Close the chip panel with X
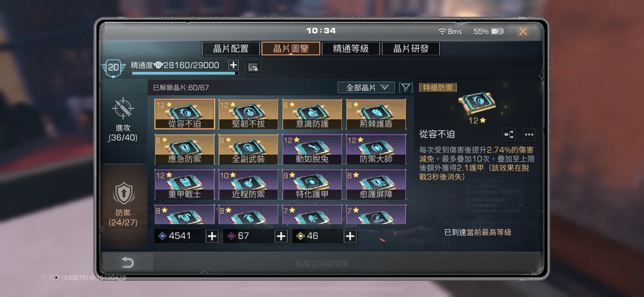This screenshot has width=644, height=297. pos(523,31)
